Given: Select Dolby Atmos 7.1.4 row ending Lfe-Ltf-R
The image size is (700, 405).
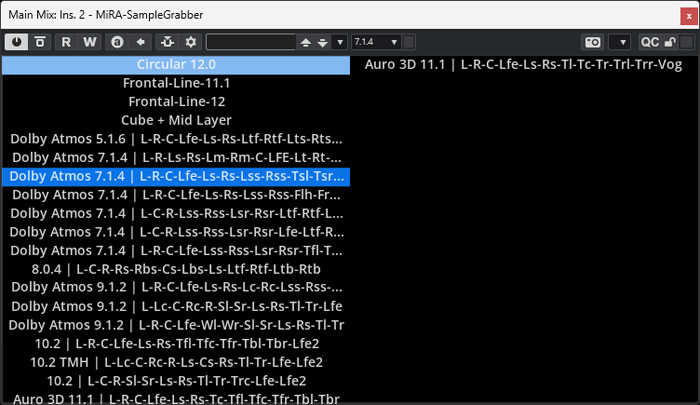Looking at the screenshot, I should tap(176, 232).
